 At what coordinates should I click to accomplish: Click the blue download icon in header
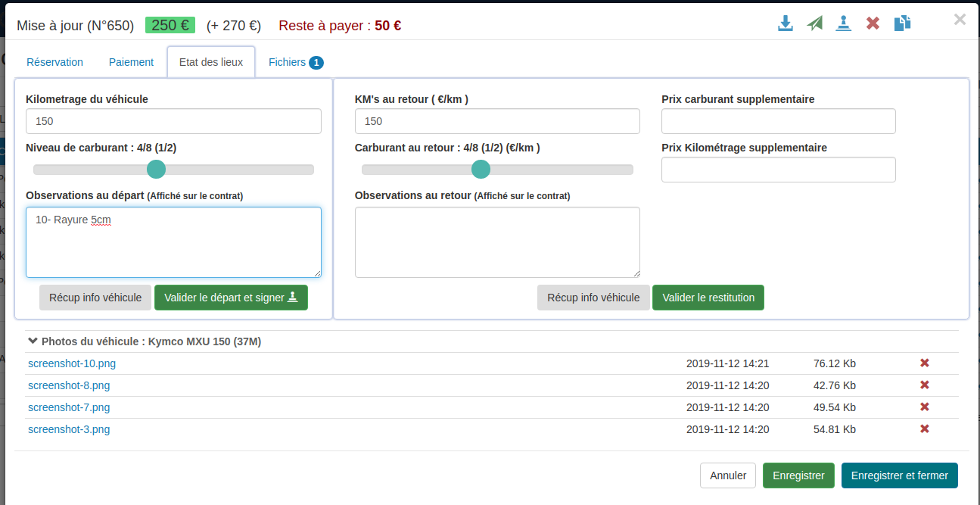pos(786,23)
